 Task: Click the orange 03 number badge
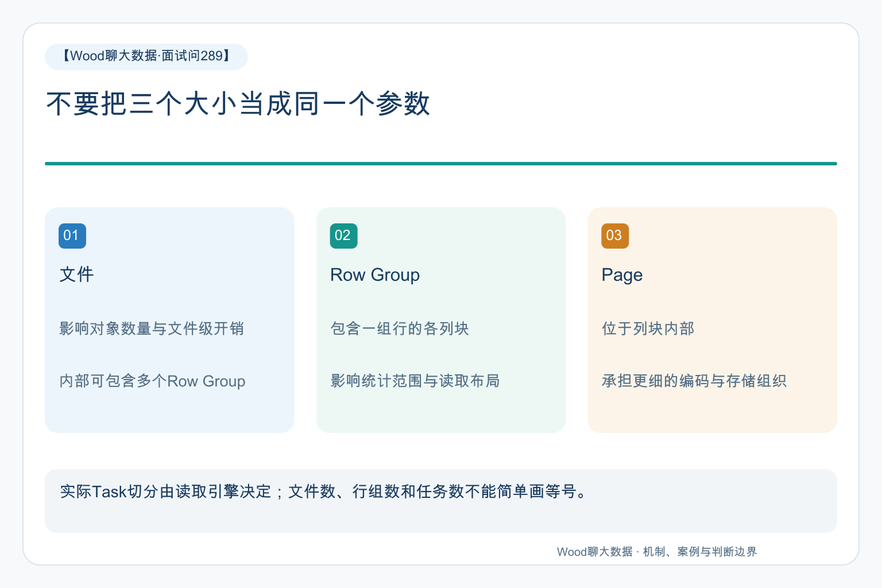(615, 235)
